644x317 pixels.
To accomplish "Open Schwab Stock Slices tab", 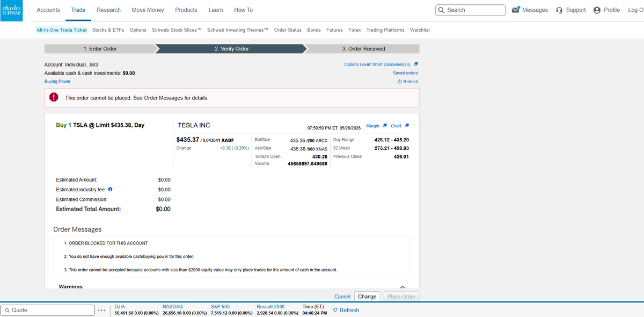I will [177, 30].
